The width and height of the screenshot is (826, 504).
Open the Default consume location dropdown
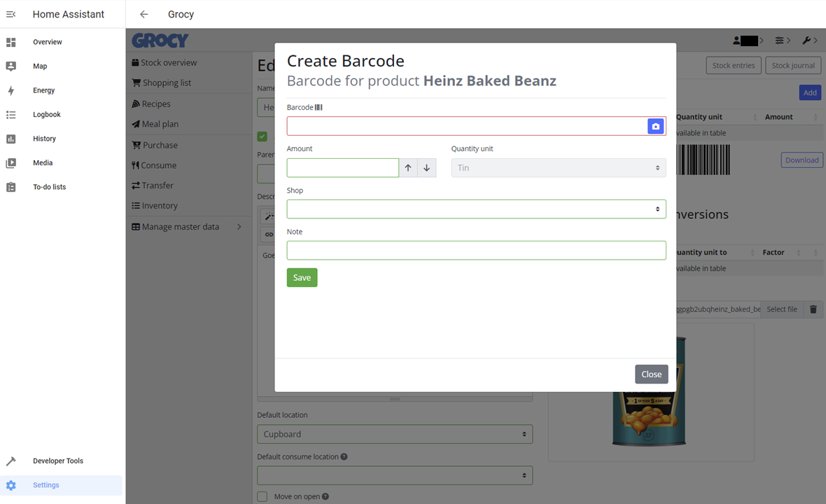coord(395,475)
